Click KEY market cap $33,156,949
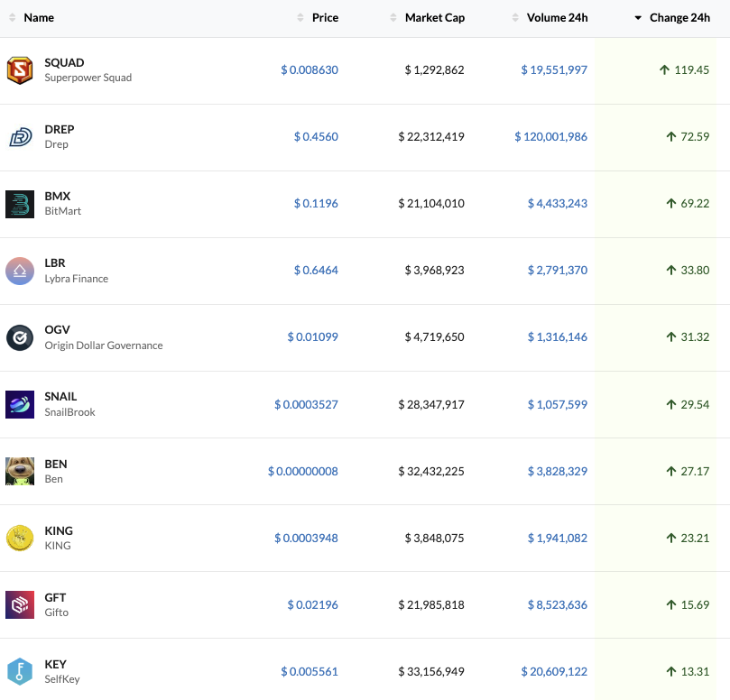 [431, 672]
